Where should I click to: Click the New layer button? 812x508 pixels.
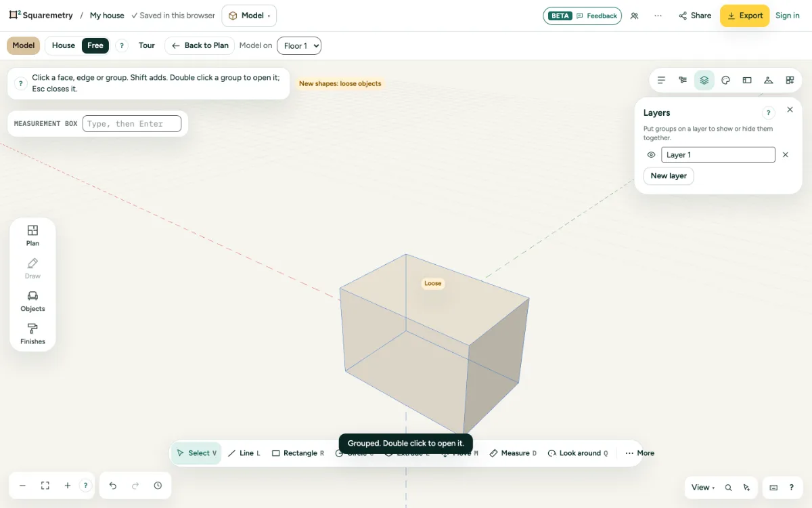(669, 176)
